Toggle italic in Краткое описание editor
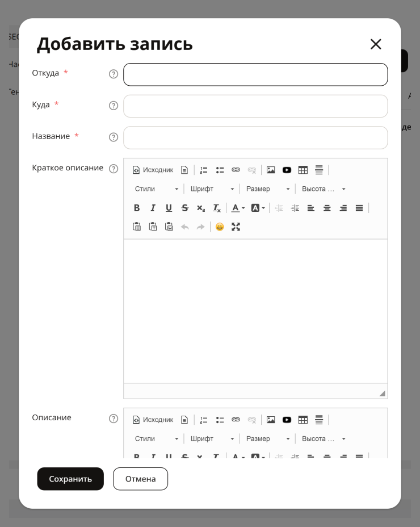 click(153, 208)
